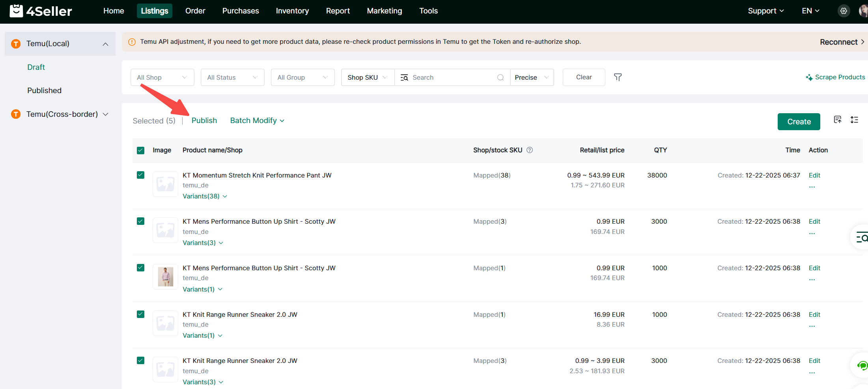This screenshot has width=868, height=389.
Task: Click the list sort order icon
Action: [854, 120]
